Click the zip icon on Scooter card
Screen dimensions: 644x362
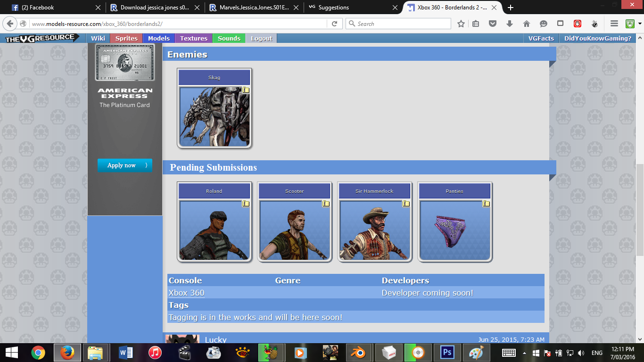pyautogui.click(x=326, y=204)
